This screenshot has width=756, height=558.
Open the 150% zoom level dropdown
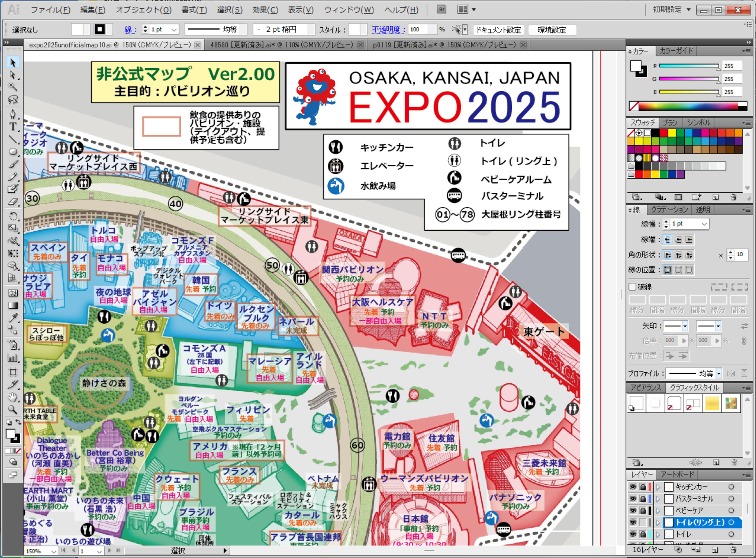[x=53, y=551]
